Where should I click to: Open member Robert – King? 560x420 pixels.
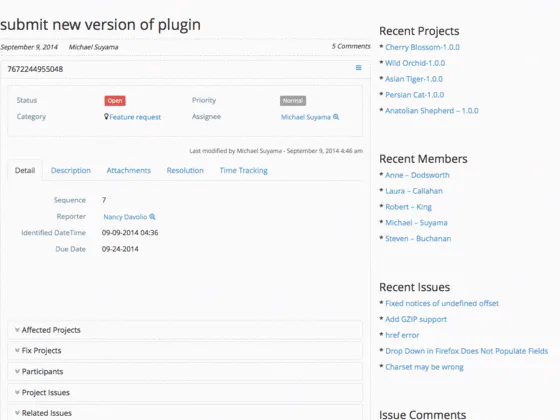(408, 207)
